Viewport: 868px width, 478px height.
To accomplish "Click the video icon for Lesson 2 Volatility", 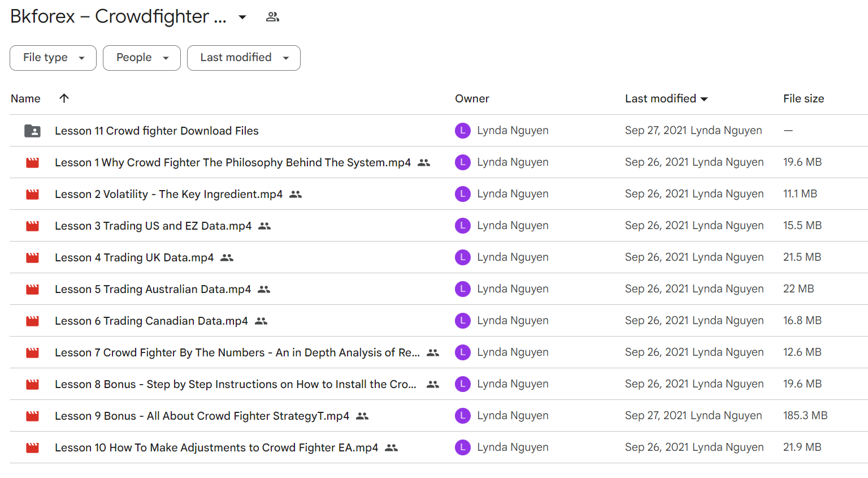I will 32,194.
